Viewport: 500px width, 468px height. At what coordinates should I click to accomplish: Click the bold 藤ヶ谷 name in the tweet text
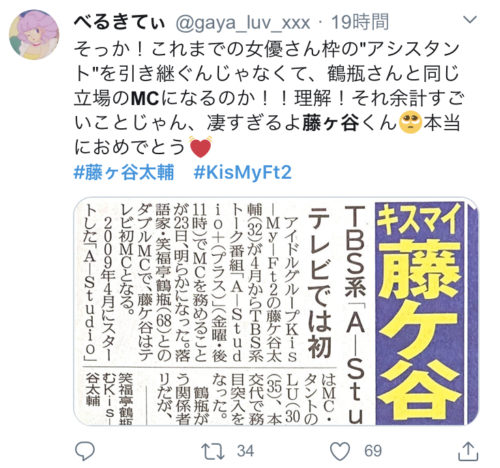pos(331,123)
